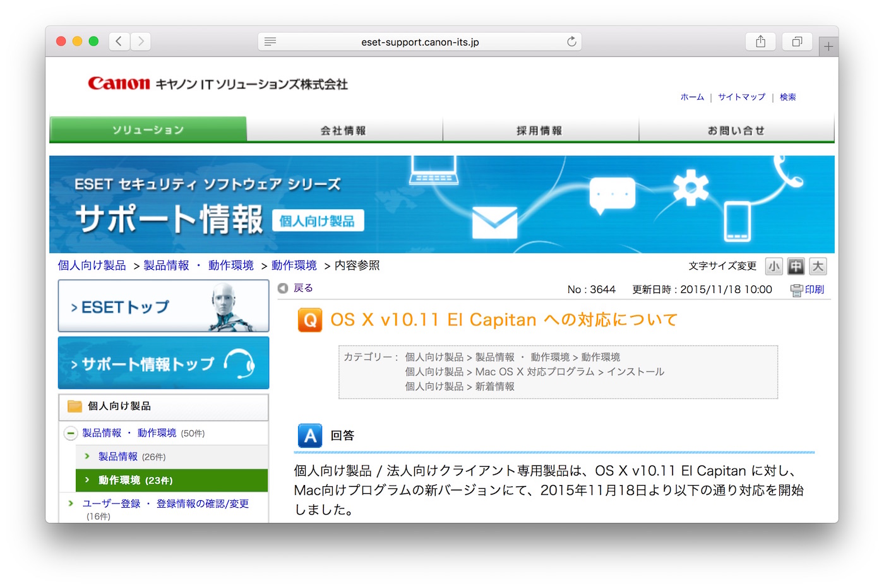Select sidebar 動作環境 (23件) item

[172, 481]
